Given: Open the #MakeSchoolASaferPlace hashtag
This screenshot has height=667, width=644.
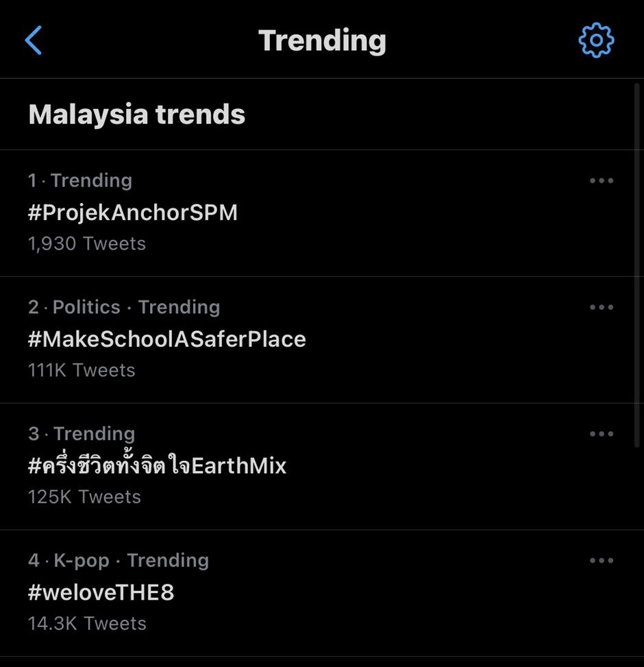Looking at the screenshot, I should [167, 339].
